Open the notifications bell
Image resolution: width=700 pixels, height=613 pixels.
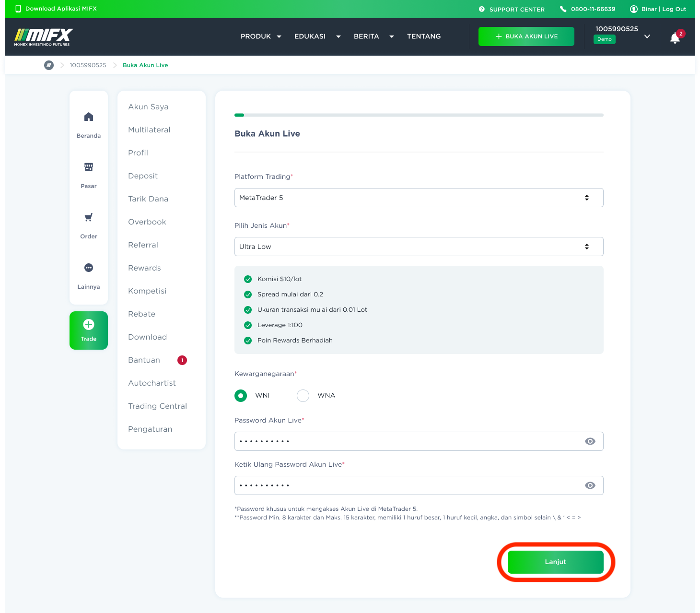pos(675,38)
